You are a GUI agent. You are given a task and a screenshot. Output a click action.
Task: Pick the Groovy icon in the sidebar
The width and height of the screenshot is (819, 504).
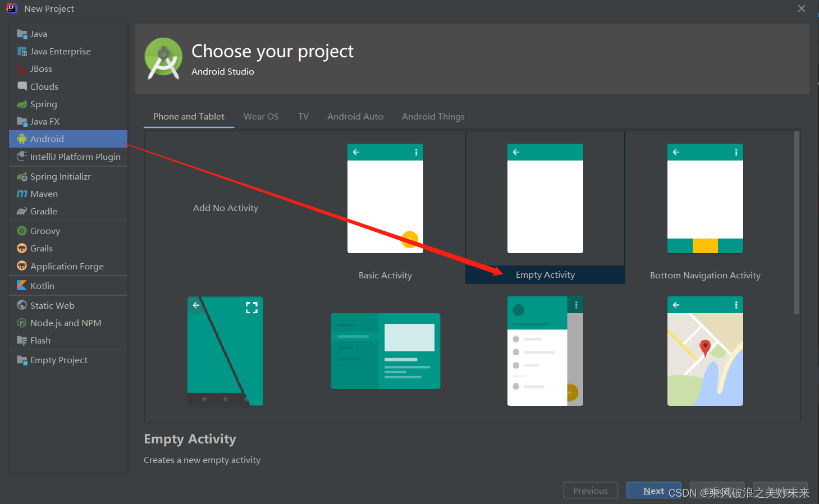(22, 231)
